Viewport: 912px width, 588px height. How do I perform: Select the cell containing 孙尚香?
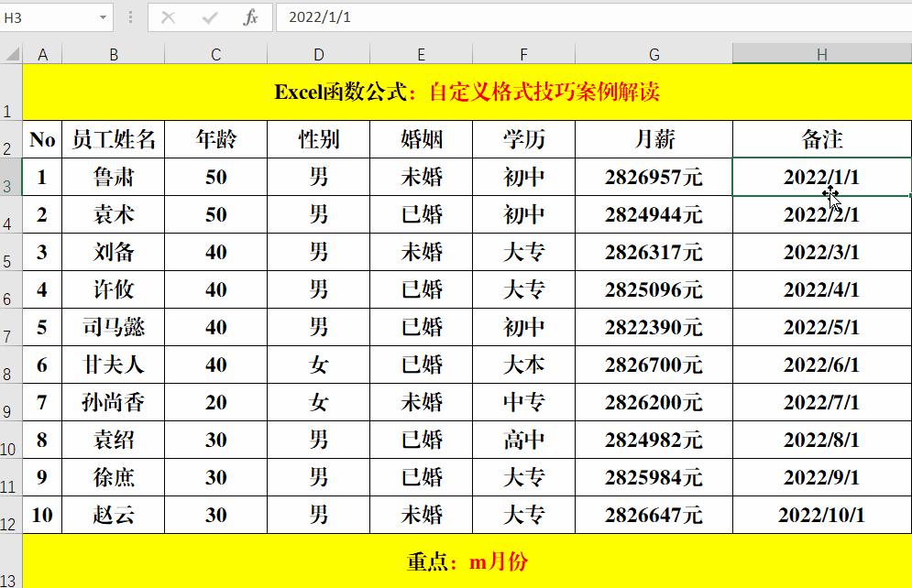pyautogui.click(x=114, y=402)
